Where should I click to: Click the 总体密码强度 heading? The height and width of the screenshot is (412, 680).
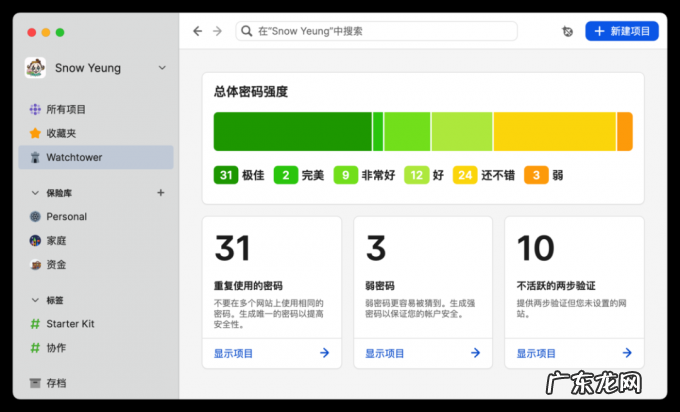251,92
